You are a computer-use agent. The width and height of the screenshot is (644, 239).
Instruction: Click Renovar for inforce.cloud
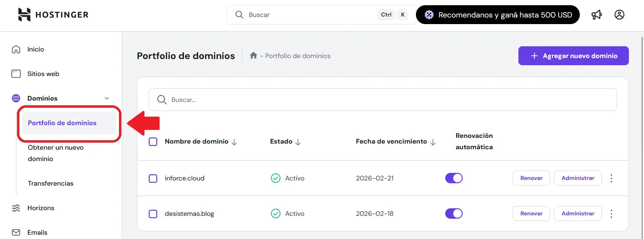click(531, 178)
